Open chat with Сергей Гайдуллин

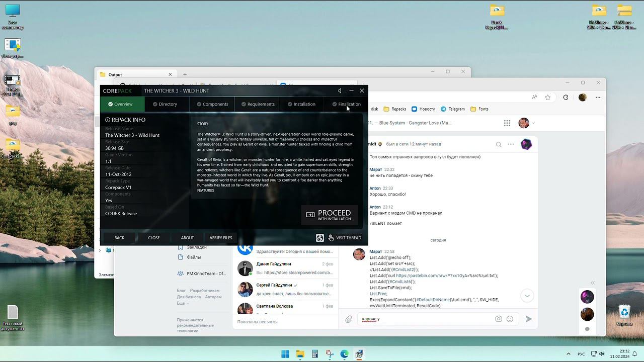click(285, 289)
